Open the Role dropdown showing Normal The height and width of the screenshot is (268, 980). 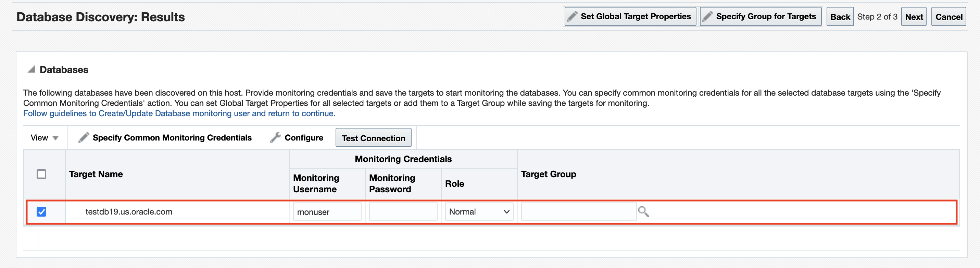point(479,212)
